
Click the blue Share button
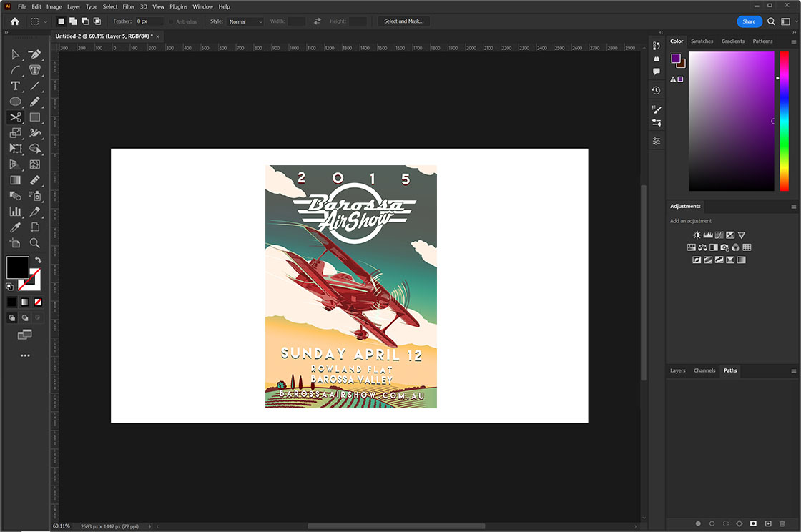click(x=749, y=21)
